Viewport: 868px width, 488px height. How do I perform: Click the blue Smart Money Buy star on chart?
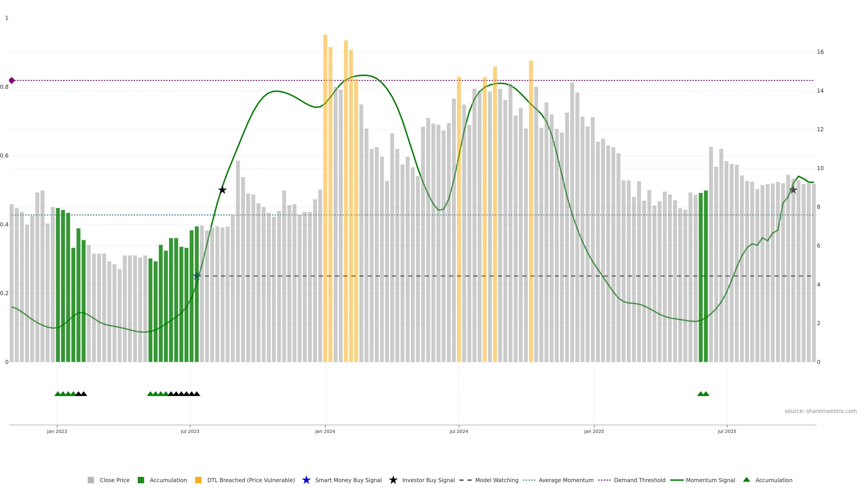[197, 276]
